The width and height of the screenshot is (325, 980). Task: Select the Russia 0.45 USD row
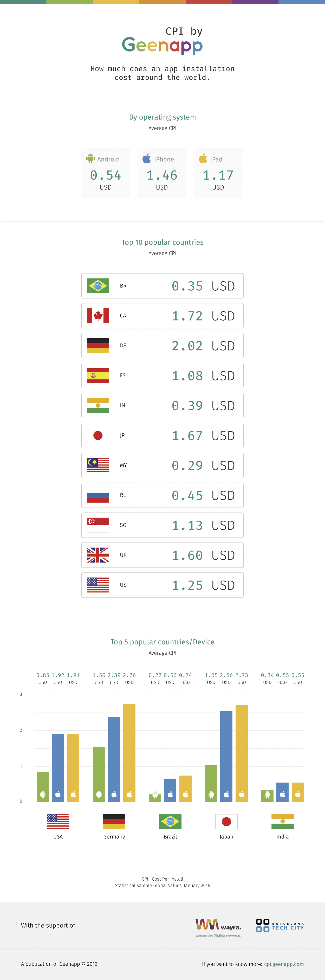coord(162,495)
